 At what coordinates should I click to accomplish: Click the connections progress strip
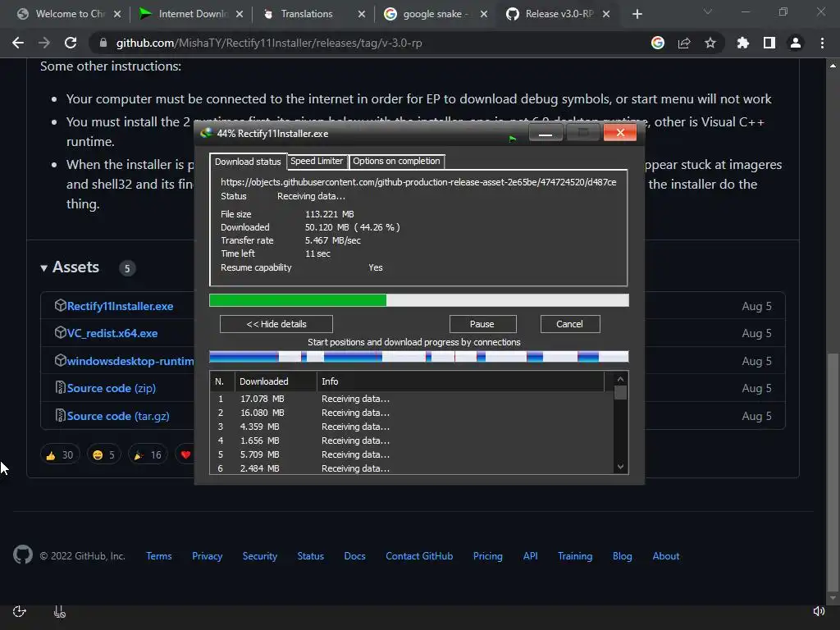tap(419, 357)
